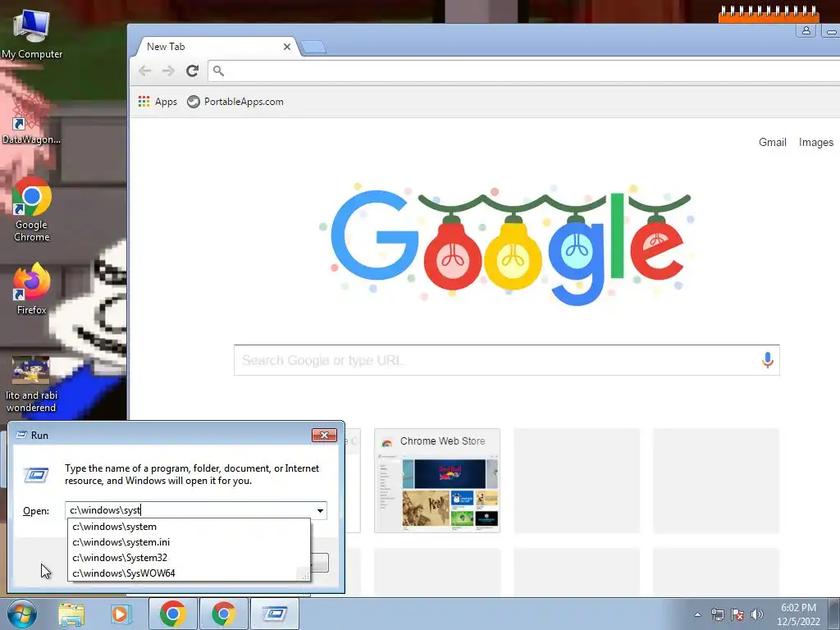The height and width of the screenshot is (630, 840).
Task: Click the first empty most-visited tile
Action: click(577, 481)
